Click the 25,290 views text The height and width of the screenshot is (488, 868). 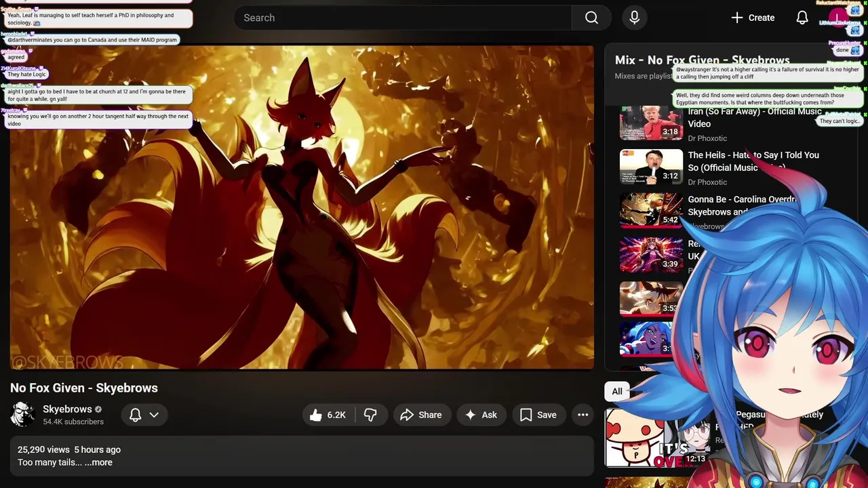pyautogui.click(x=43, y=449)
